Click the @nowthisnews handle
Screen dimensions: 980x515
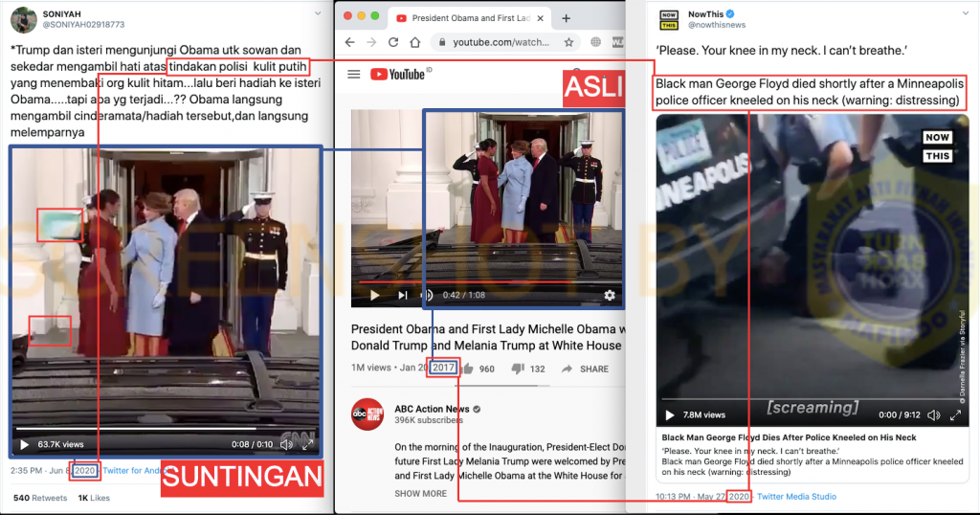point(716,25)
